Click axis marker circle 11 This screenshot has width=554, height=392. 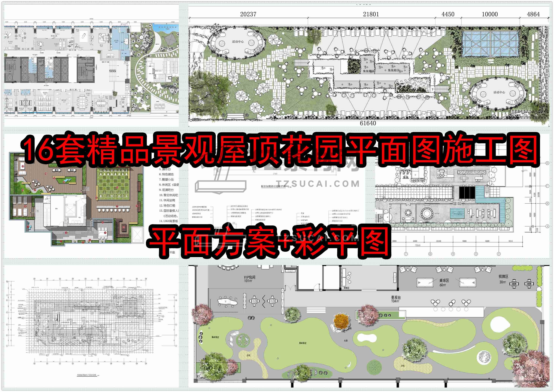pos(499,254)
